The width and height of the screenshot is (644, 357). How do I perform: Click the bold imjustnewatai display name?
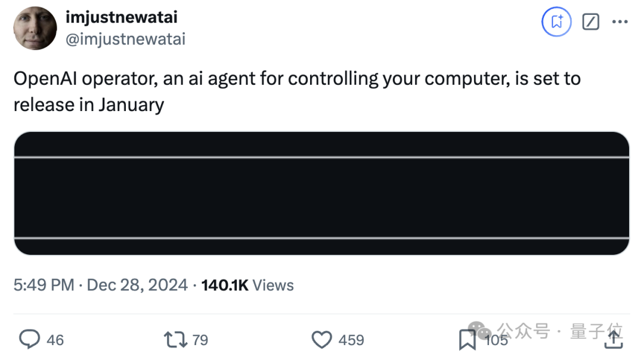click(x=122, y=17)
